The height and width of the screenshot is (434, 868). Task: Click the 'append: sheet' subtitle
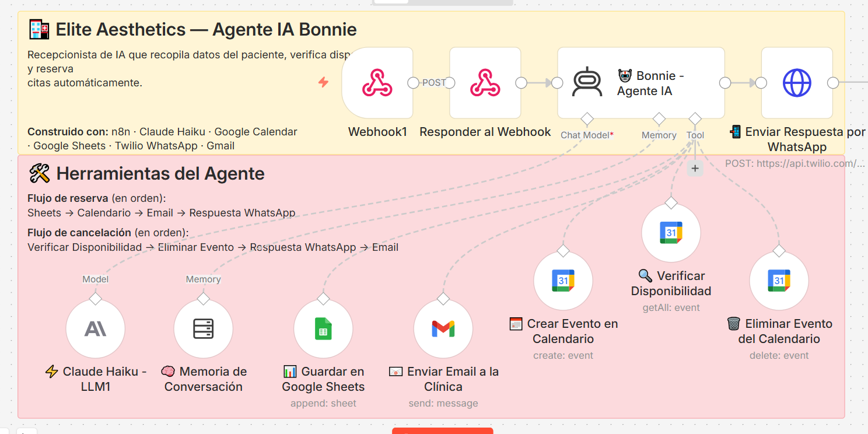click(x=323, y=403)
